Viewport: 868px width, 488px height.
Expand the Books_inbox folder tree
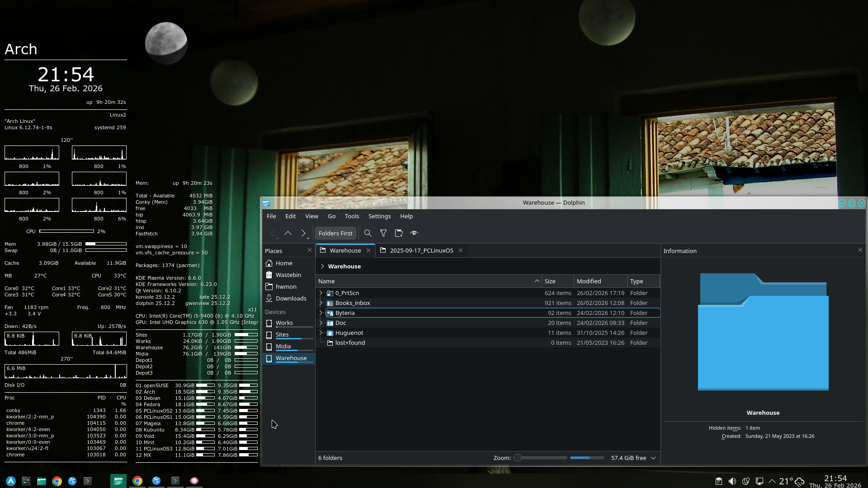[321, 303]
